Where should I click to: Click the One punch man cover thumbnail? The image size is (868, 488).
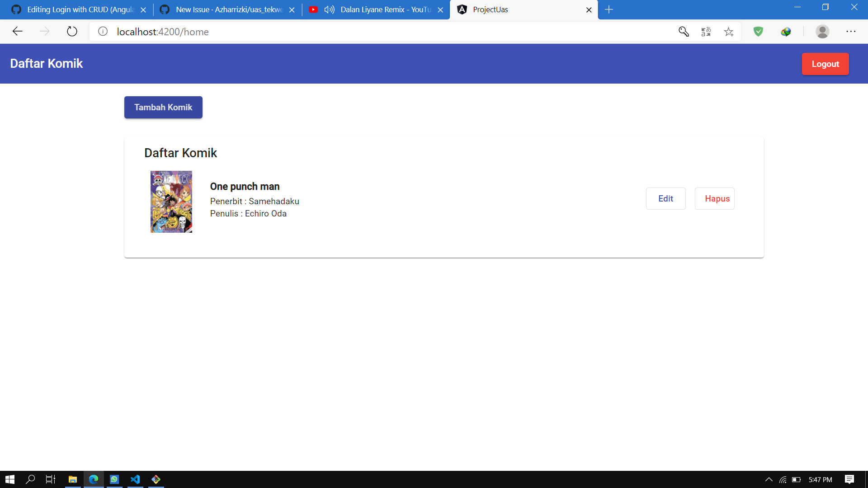[x=171, y=202]
